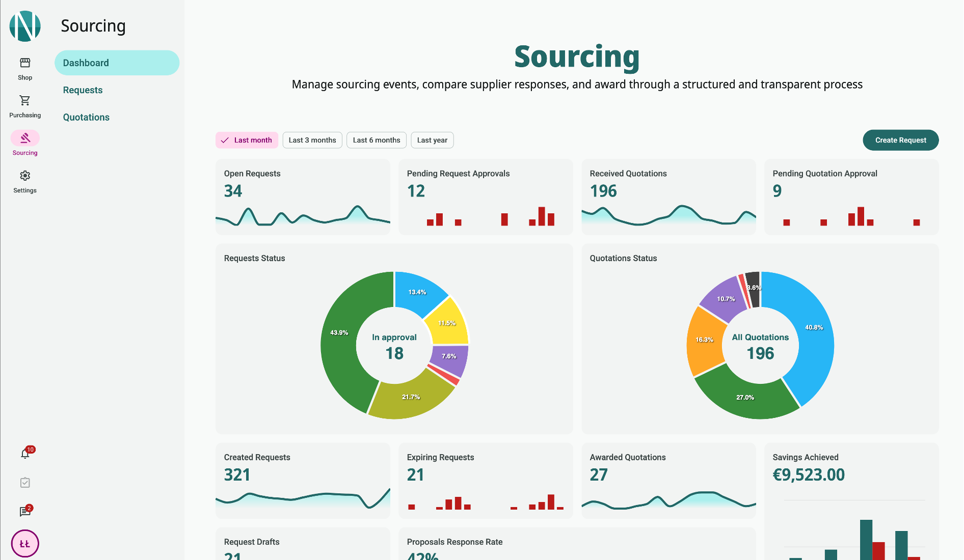Switch filter to Last year

[432, 141]
